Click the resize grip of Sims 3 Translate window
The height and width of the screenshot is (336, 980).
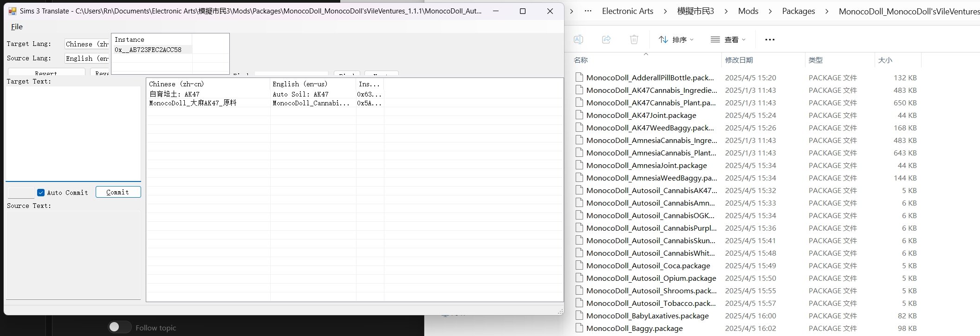coord(560,311)
